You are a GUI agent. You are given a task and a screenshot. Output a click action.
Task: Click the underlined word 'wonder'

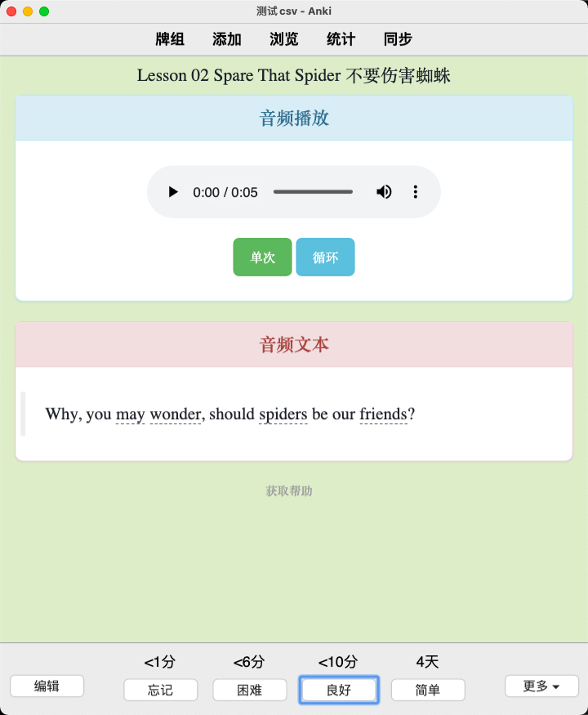click(176, 414)
